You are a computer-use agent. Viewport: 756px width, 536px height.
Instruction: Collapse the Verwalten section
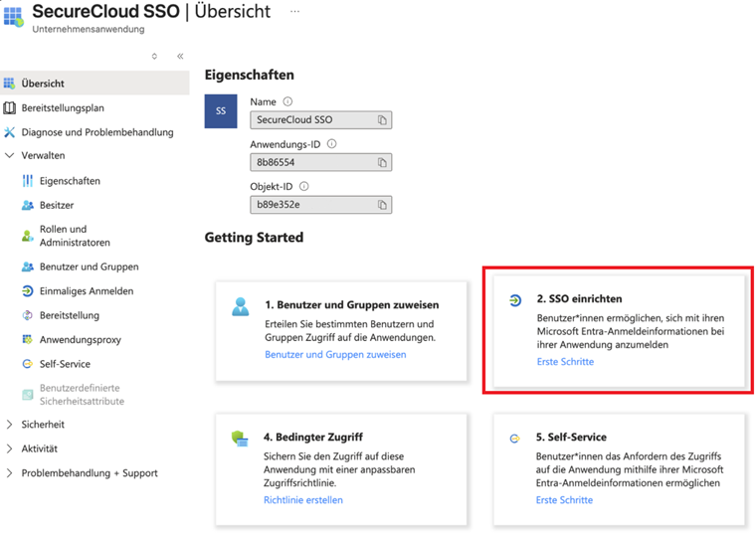click(9, 156)
